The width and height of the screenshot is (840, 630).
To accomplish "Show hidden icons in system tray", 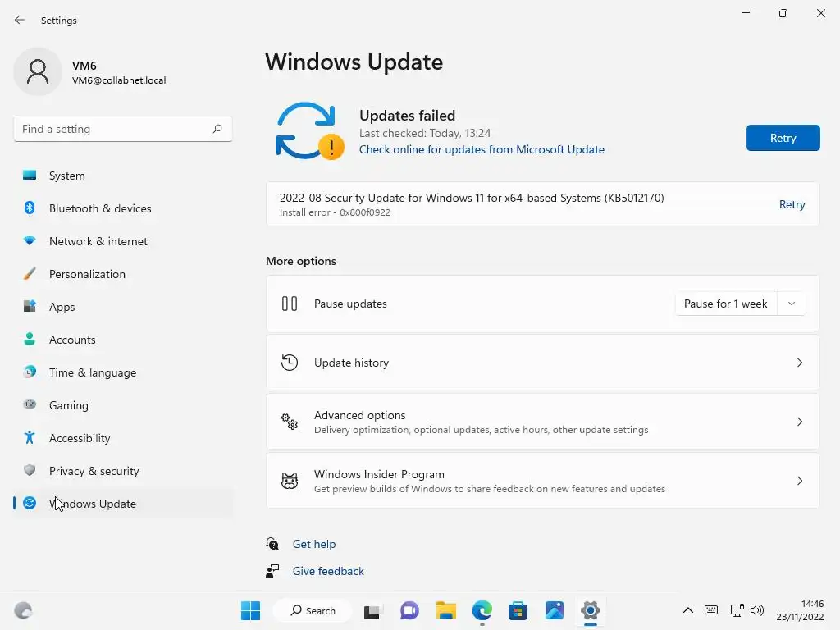I will point(688,610).
